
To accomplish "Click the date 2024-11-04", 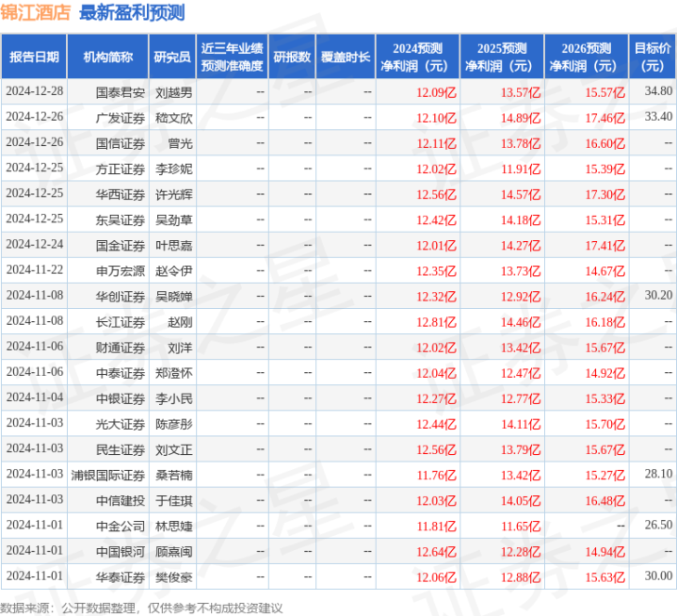I will pos(35,397).
